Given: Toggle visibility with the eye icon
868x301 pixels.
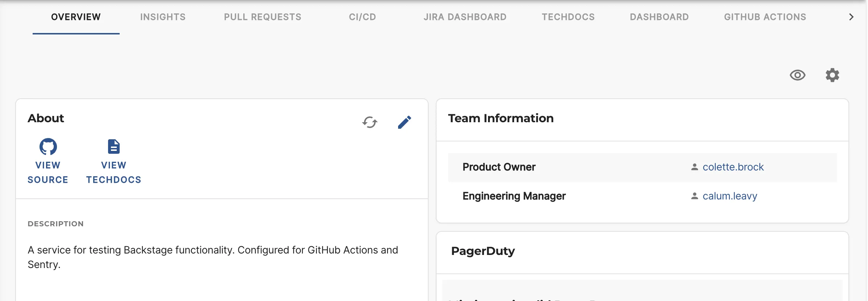Looking at the screenshot, I should (797, 75).
